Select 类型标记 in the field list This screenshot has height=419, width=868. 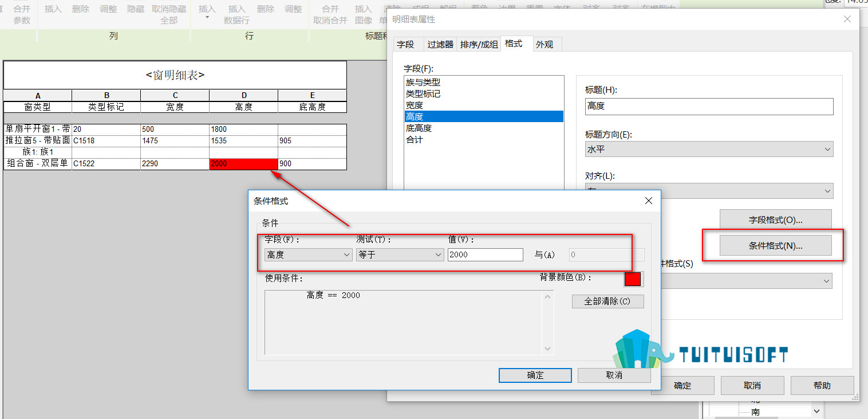pyautogui.click(x=483, y=94)
